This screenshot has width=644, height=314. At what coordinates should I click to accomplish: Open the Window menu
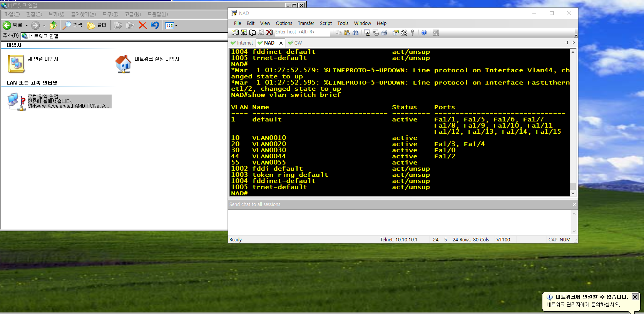pos(363,23)
